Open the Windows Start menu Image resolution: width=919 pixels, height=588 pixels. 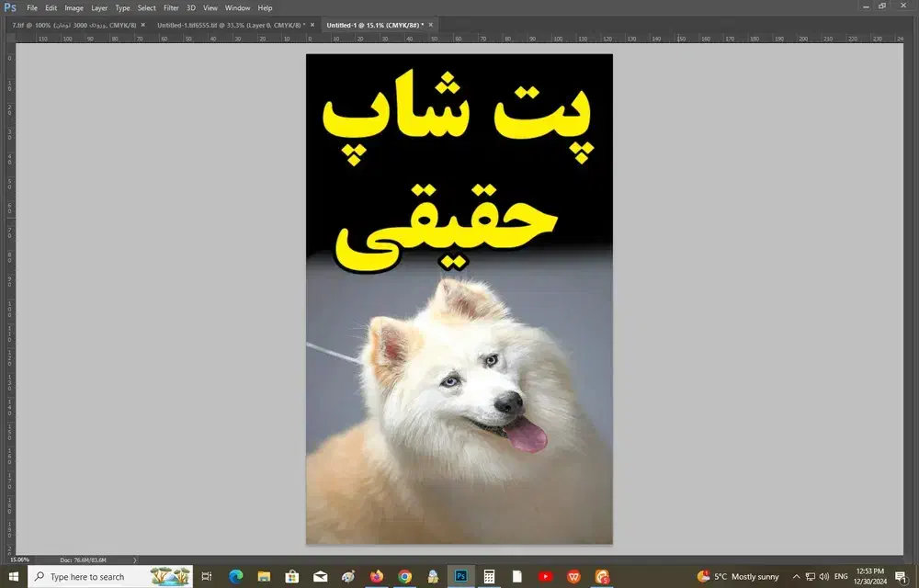pyautogui.click(x=13, y=576)
